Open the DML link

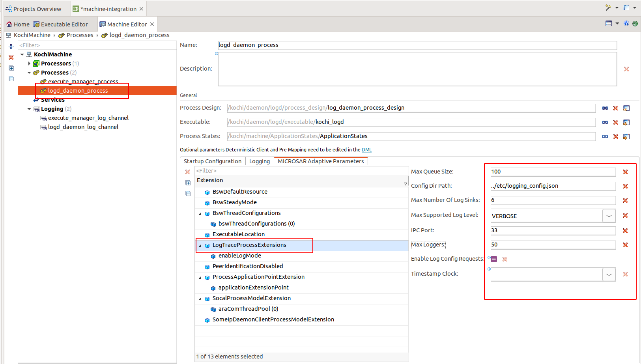pyautogui.click(x=366, y=150)
